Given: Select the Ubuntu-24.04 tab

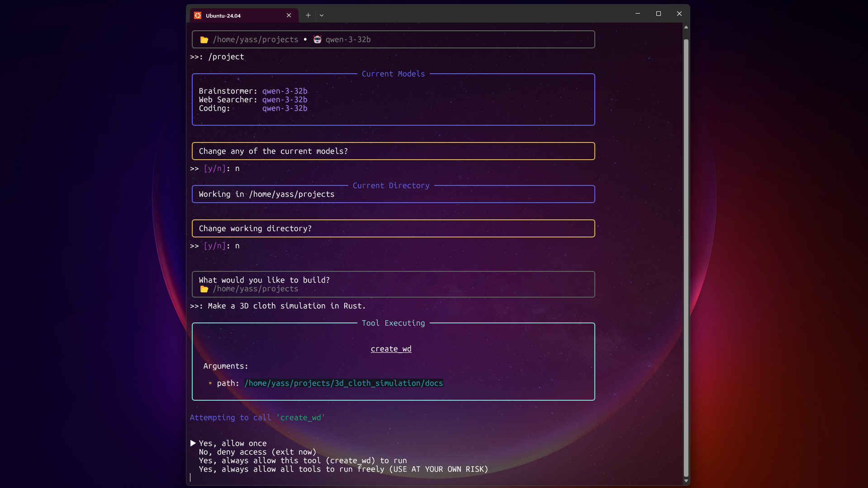Looking at the screenshot, I should [244, 15].
